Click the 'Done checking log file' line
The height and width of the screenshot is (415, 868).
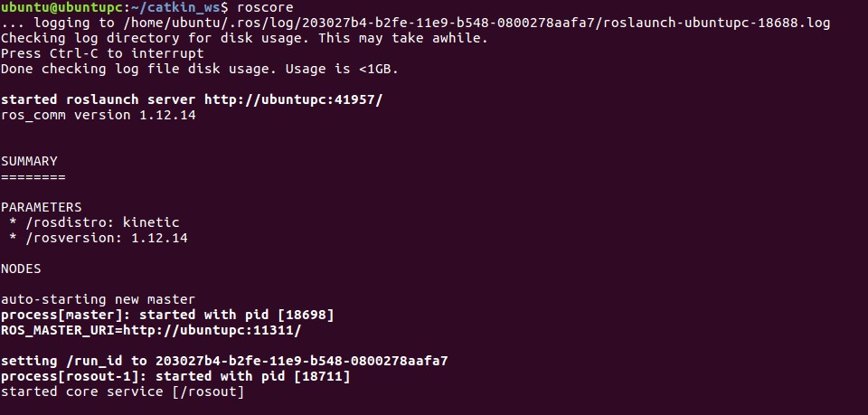(199, 69)
